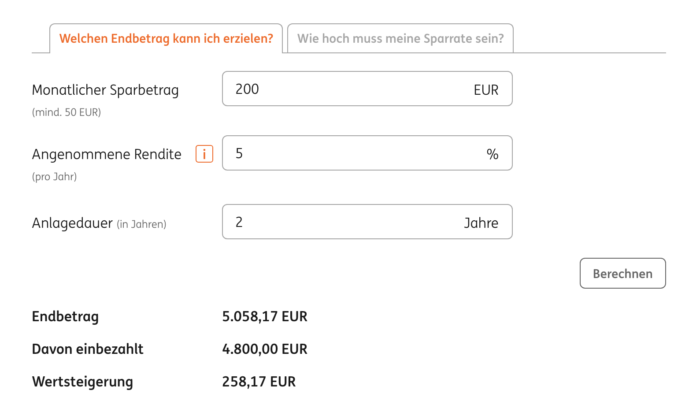Select the Endbetrag value 5.058,17 EUR

pos(265,317)
